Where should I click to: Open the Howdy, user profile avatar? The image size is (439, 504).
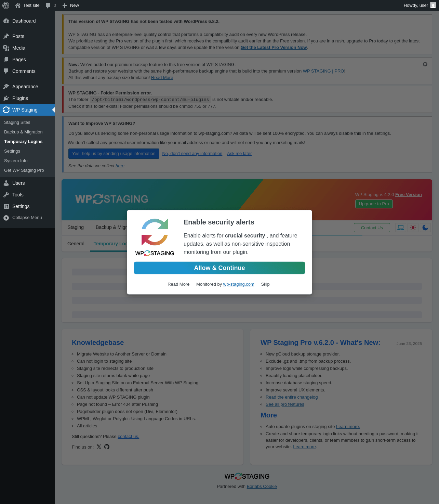[x=433, y=5]
